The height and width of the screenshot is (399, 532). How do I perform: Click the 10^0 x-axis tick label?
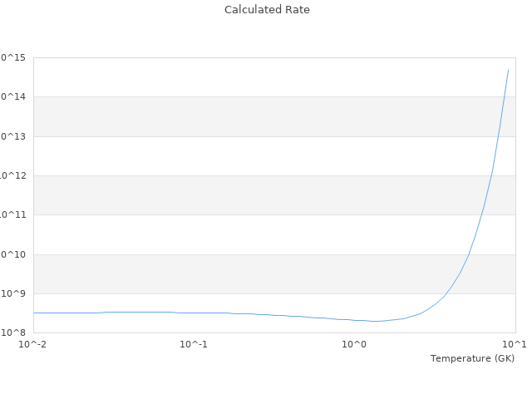(355, 344)
